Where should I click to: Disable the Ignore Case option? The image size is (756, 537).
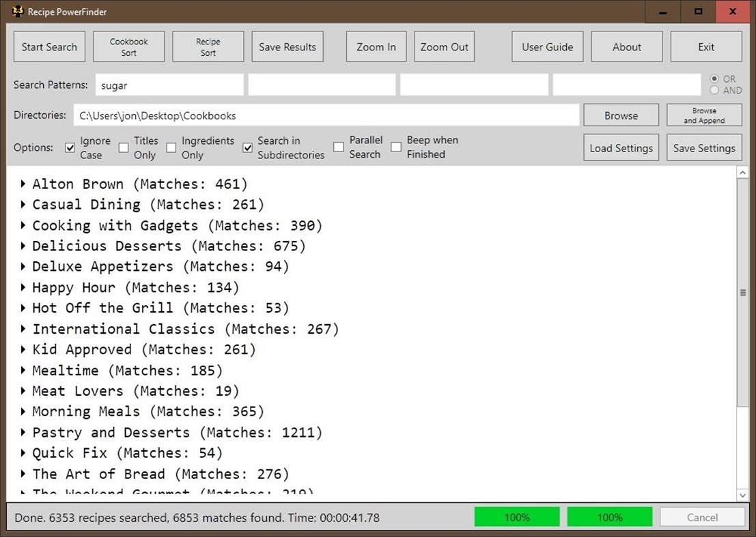(70, 147)
